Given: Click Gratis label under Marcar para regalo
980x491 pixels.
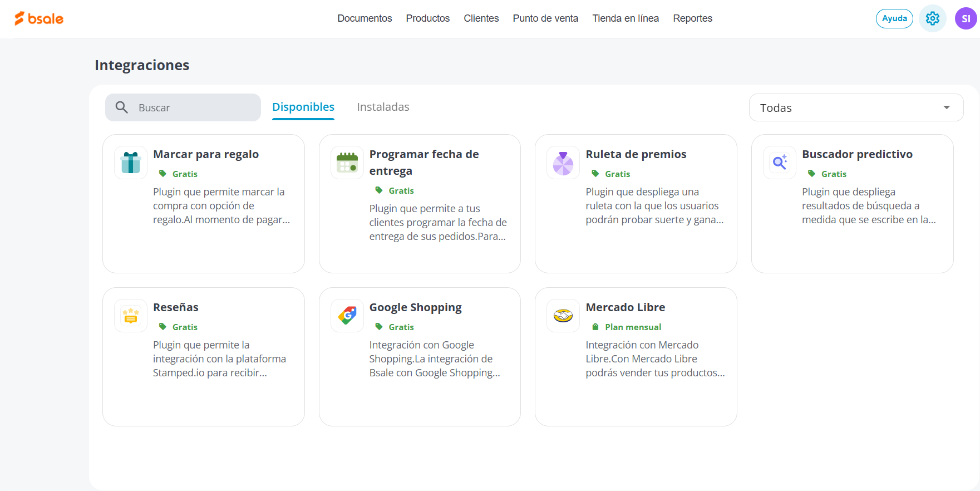Looking at the screenshot, I should [x=185, y=174].
